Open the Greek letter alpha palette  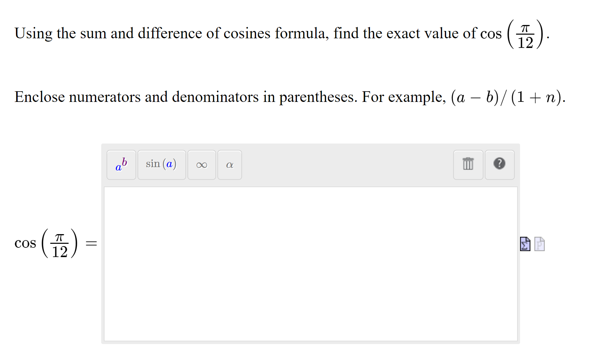pos(229,165)
